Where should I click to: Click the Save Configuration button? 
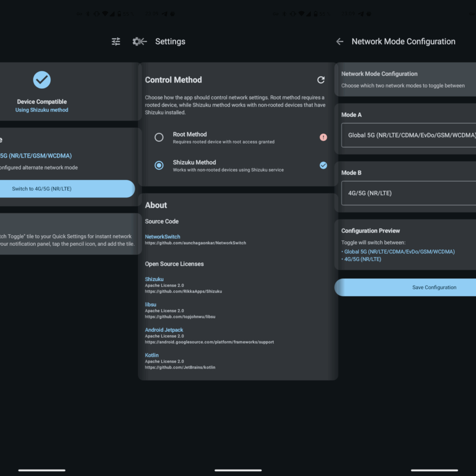409,287
